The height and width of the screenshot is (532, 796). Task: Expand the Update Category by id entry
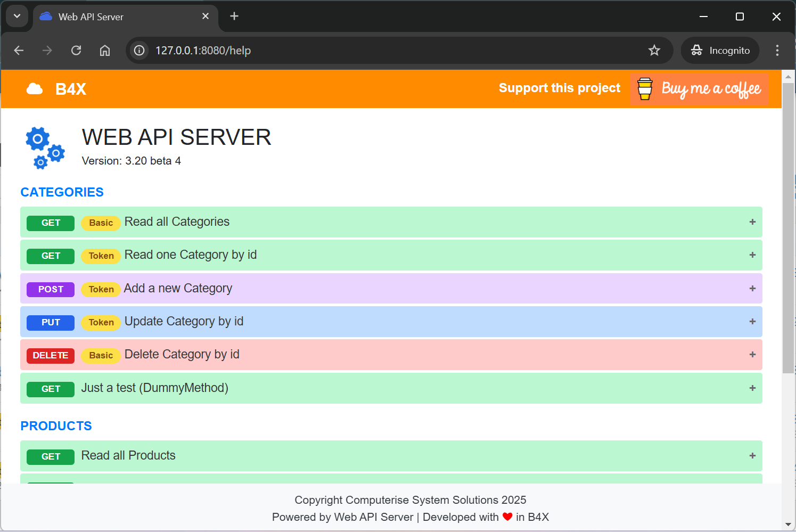[752, 322]
